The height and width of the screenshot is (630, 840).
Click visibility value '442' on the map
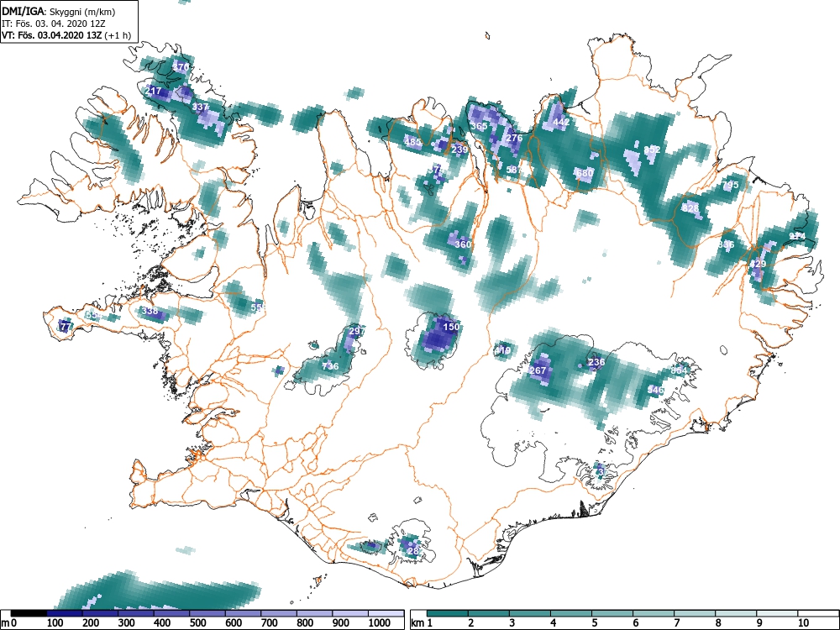(x=561, y=122)
